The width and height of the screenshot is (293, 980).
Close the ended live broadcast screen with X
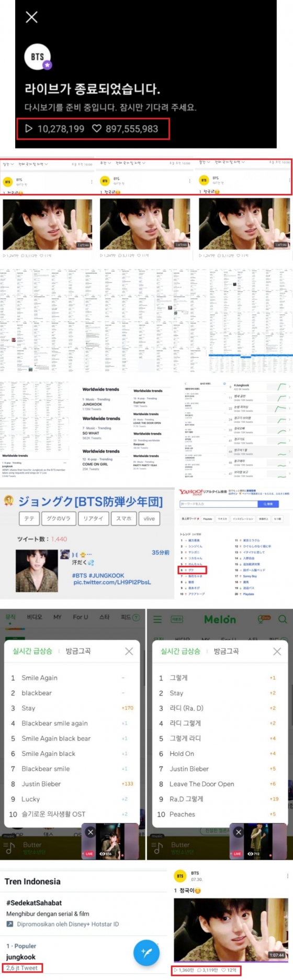31,17
